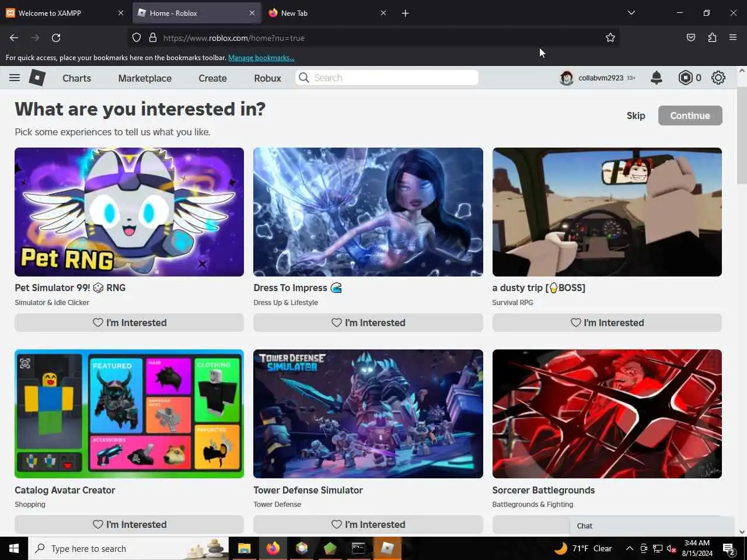Open the Robux nav menu item

click(267, 78)
